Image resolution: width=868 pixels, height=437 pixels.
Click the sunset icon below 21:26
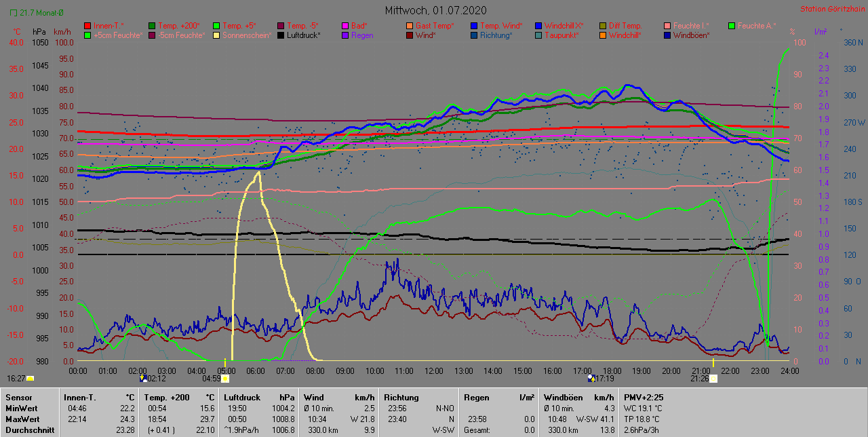[x=713, y=379]
